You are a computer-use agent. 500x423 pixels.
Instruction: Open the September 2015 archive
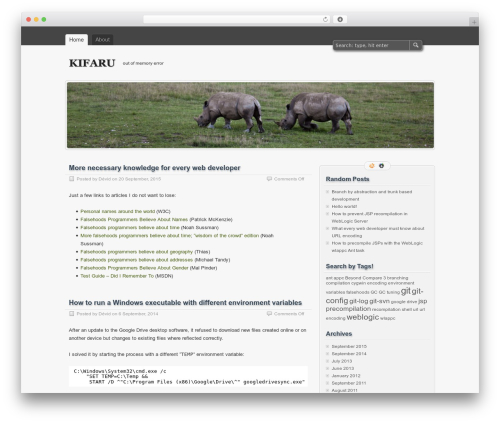point(349,346)
